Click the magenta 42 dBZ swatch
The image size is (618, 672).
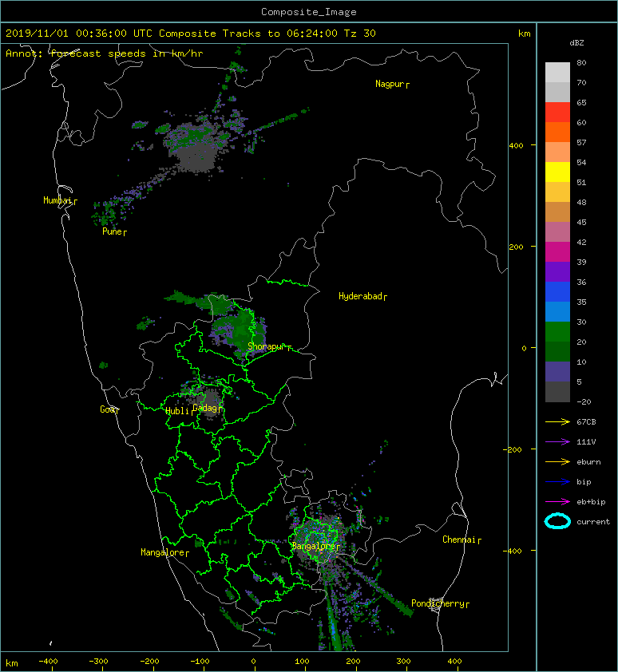tap(557, 251)
